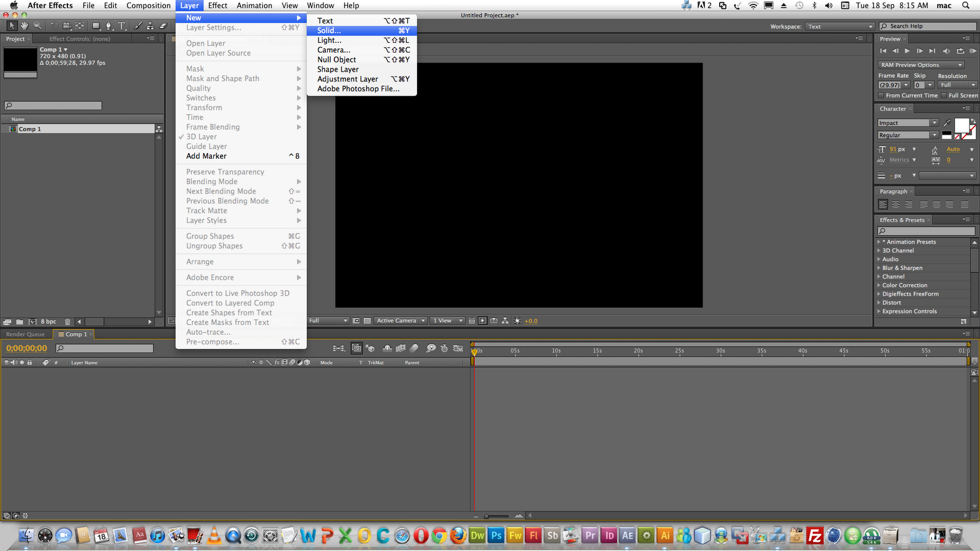Choose Solid from the New submenu
The image size is (980, 551).
(x=329, y=30)
